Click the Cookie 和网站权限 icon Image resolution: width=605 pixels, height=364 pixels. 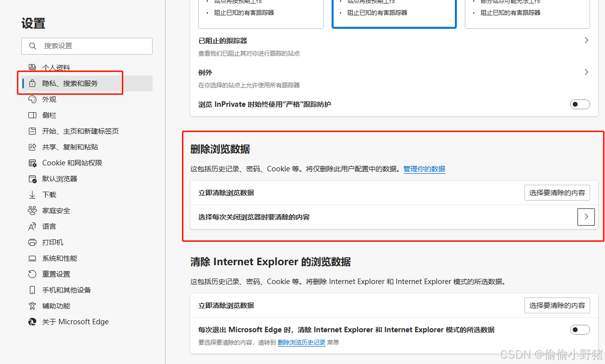click(32, 163)
